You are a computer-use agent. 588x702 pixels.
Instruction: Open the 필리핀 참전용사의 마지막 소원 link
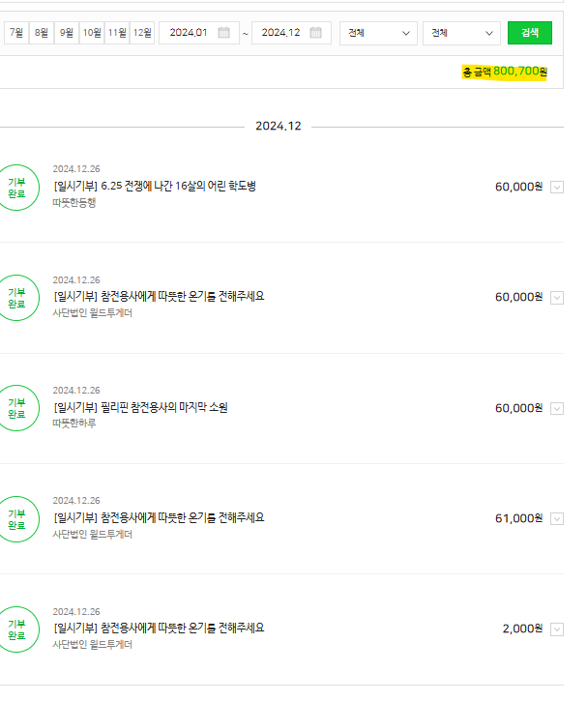[140, 407]
